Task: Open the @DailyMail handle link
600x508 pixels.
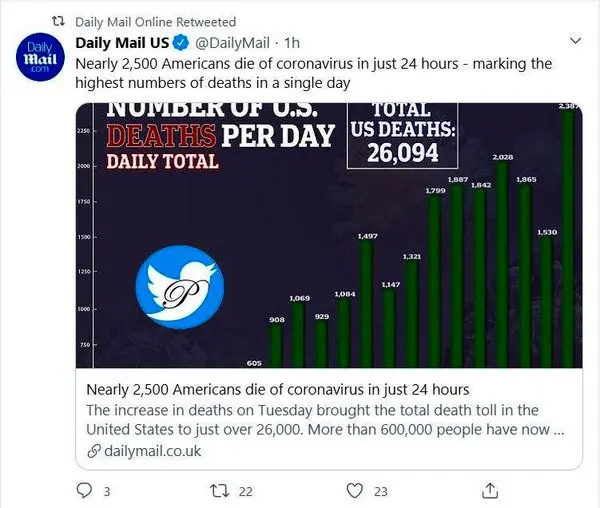Action: click(x=232, y=43)
